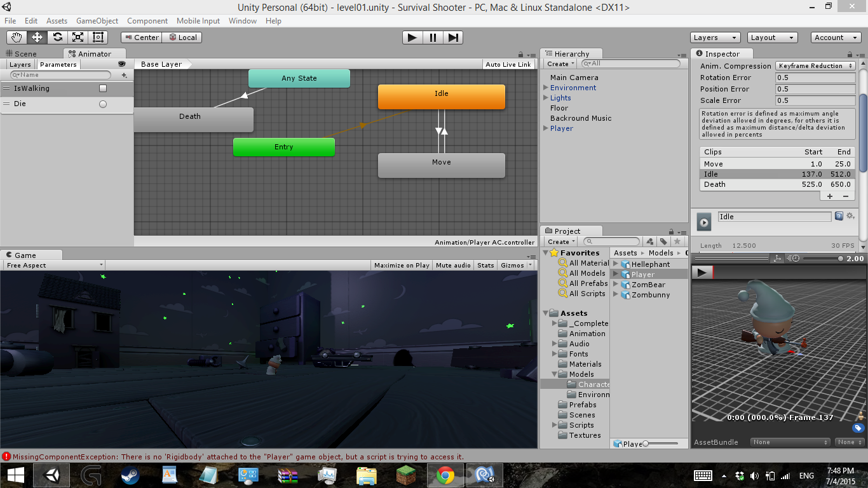Open the Window menu
This screenshot has height=488, width=868.
pyautogui.click(x=243, y=21)
